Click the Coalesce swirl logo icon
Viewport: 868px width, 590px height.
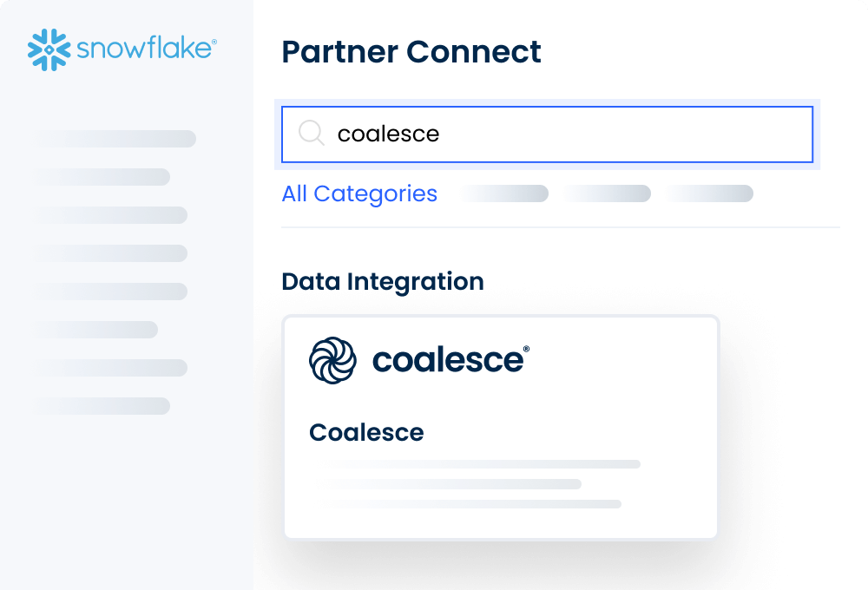(332, 360)
